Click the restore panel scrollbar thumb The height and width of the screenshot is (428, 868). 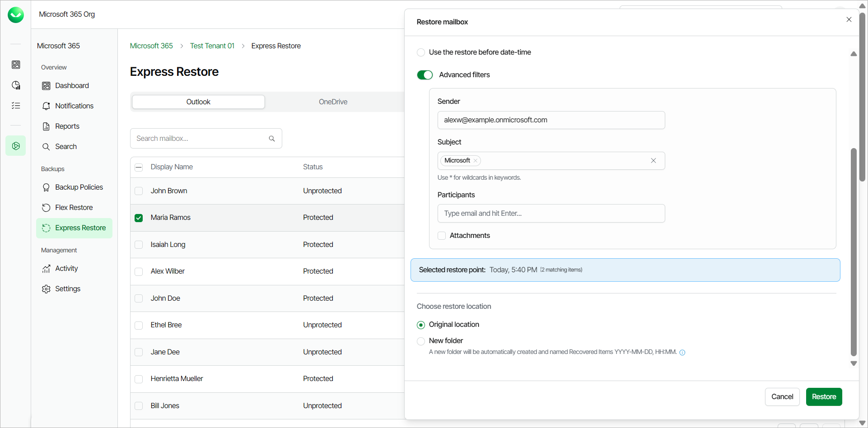[854, 252]
